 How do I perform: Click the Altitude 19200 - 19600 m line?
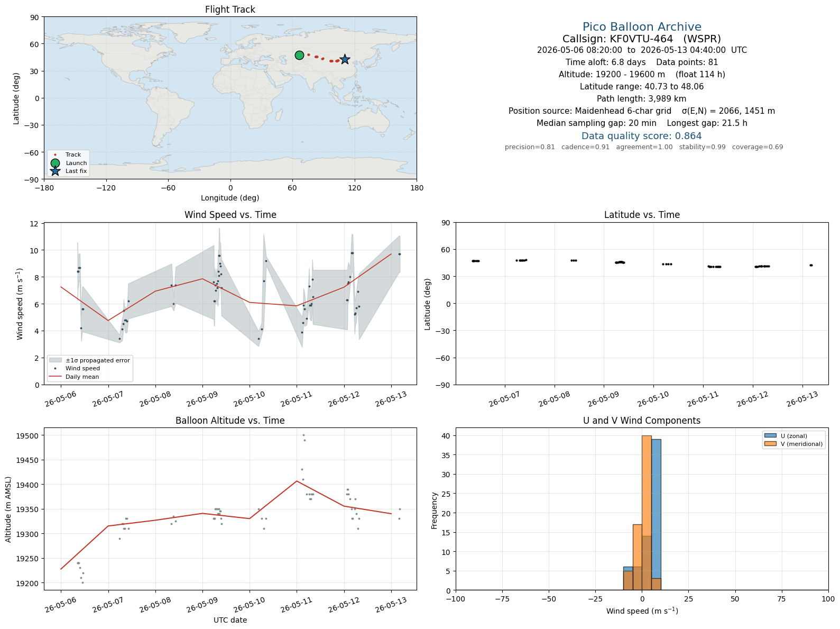pyautogui.click(x=642, y=75)
